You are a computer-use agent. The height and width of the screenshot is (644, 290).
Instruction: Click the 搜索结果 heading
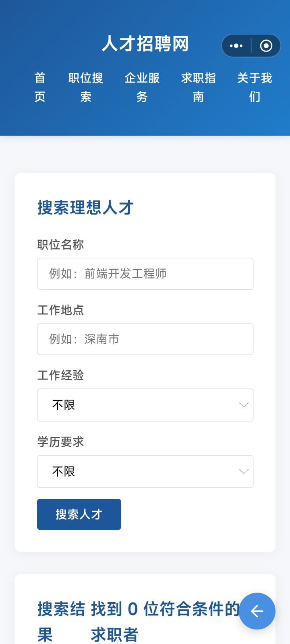[61, 622]
